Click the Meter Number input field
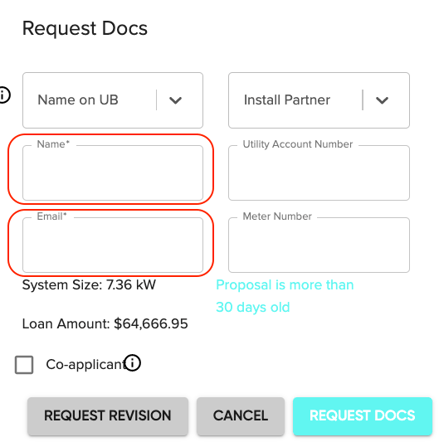Viewport: 439px width, 442px height. pos(319,245)
